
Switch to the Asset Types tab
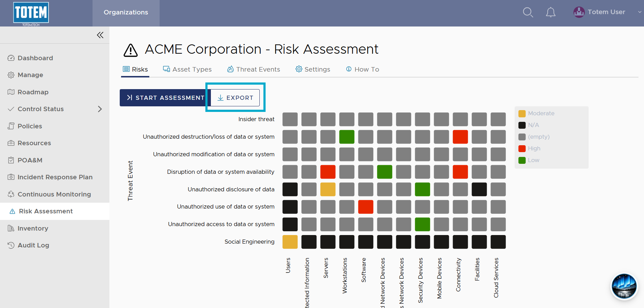pyautogui.click(x=187, y=70)
